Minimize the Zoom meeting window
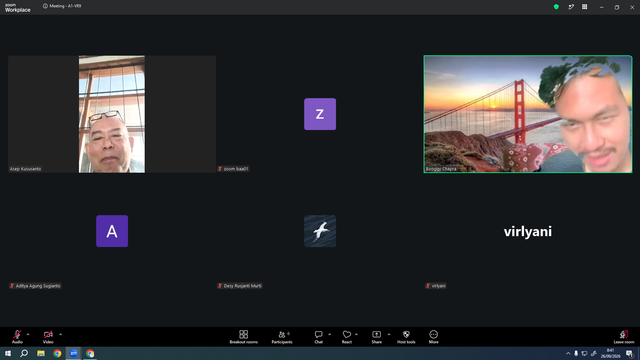This screenshot has width=640, height=360. click(601, 7)
